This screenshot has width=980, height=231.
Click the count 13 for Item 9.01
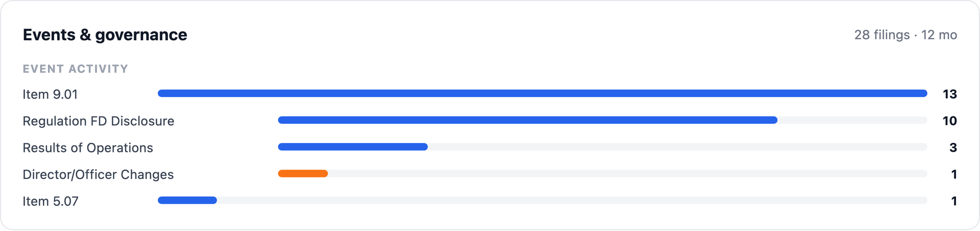tap(950, 94)
